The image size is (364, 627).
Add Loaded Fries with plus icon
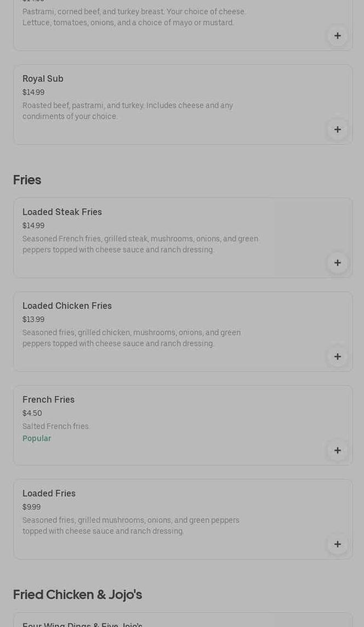click(337, 544)
